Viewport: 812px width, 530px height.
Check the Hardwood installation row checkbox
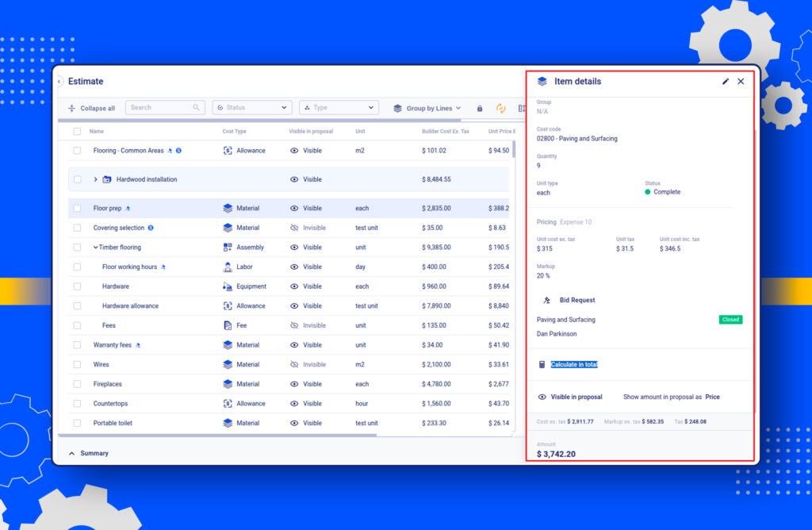77,179
